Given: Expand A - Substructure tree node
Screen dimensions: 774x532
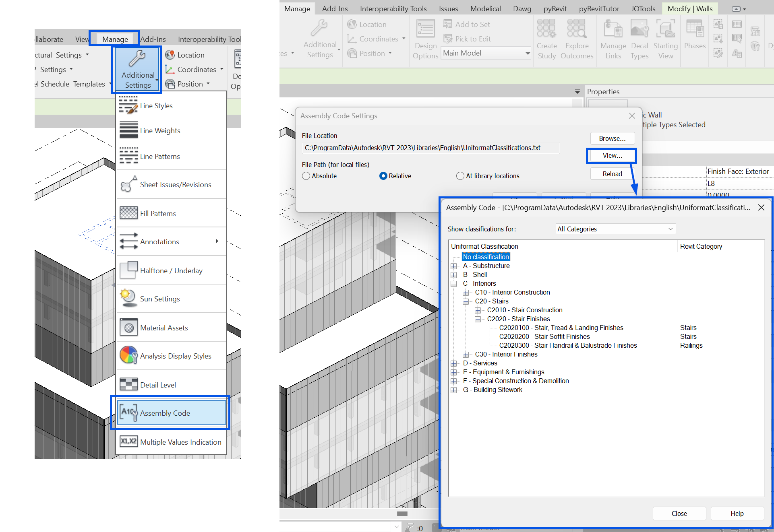Looking at the screenshot, I should tap(454, 266).
